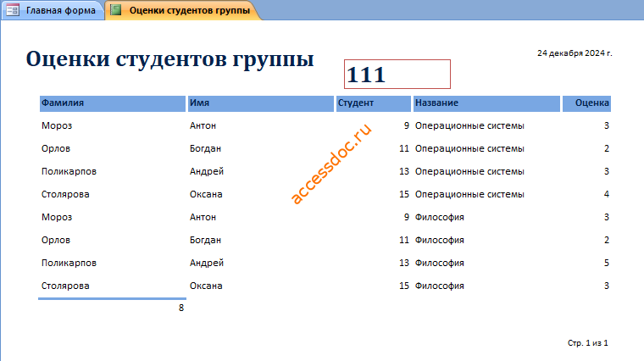Click student number 11 in Философия row
The width and height of the screenshot is (644, 361).
click(x=404, y=241)
